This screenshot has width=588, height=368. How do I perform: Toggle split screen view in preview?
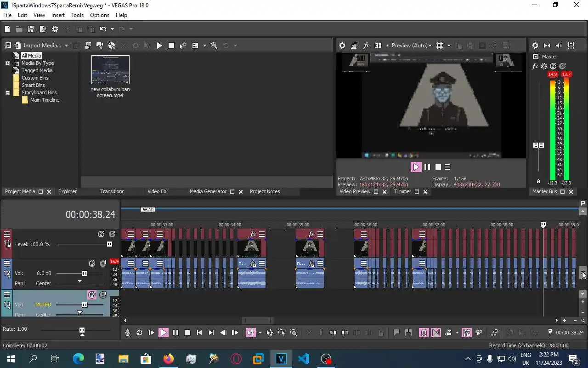pyautogui.click(x=378, y=46)
